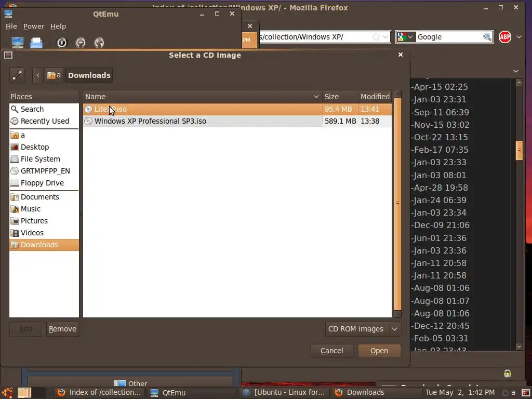Screen dimensions: 532x399
Task: Click the QtEmu restart machine icon
Action: coord(99,43)
